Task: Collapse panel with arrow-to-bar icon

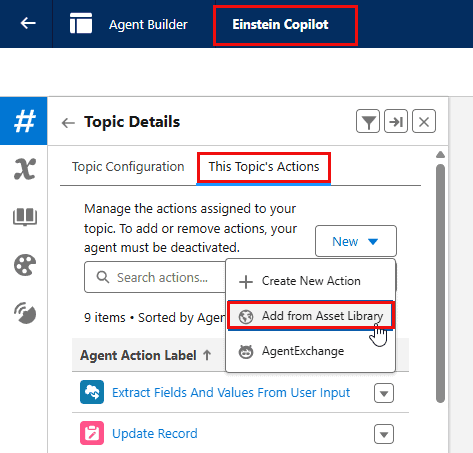Action: [x=396, y=121]
